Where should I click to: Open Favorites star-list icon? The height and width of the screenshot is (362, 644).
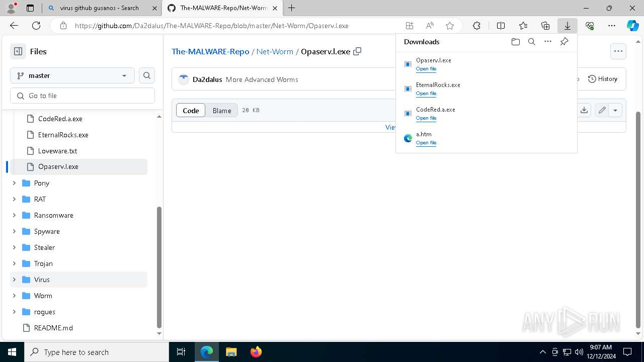pos(523,26)
